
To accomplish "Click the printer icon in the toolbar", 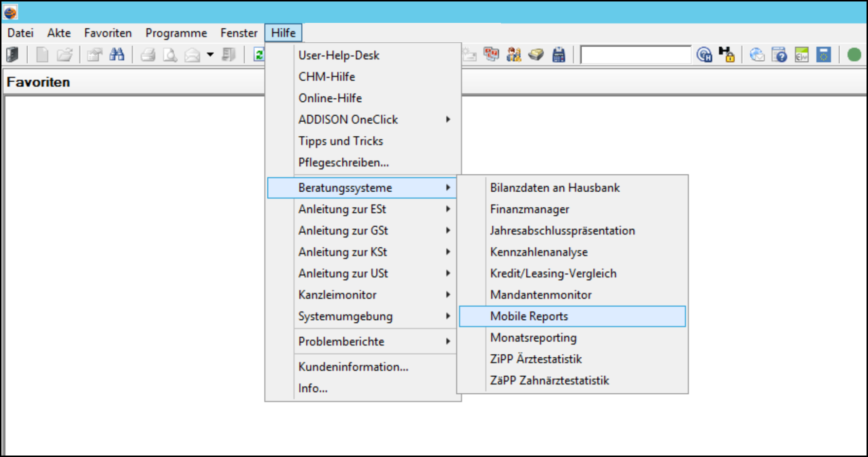I will click(148, 55).
